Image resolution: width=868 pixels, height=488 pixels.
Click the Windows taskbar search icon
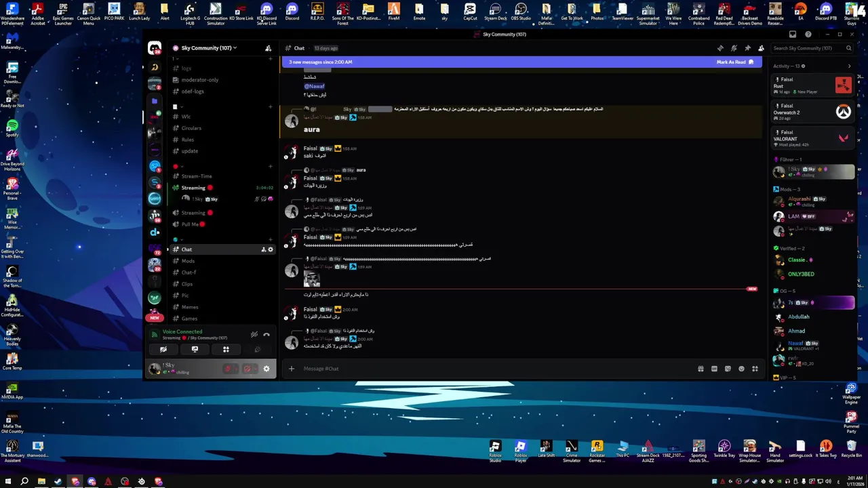pos(24,482)
